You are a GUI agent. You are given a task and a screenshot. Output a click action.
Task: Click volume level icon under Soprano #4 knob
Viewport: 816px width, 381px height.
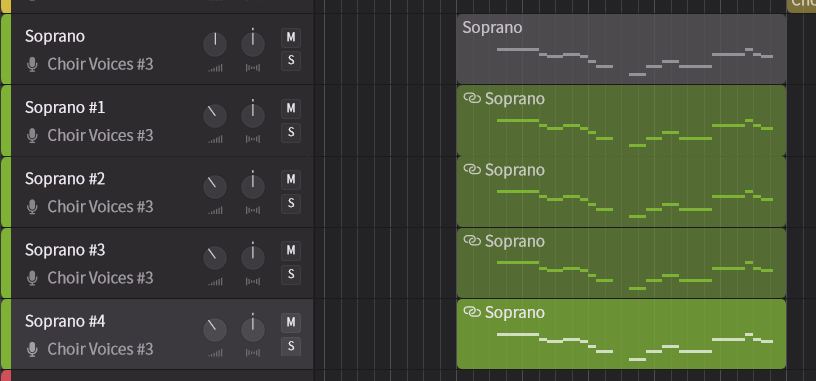215,353
